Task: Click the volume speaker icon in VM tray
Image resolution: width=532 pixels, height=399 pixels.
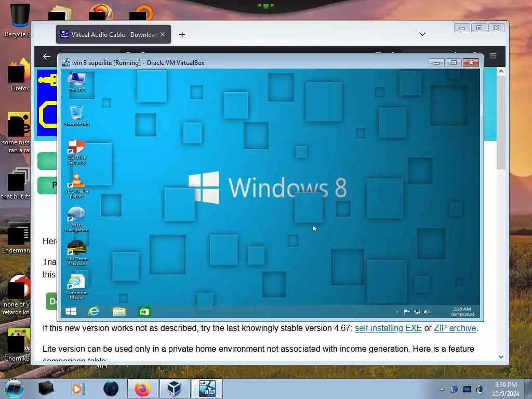Action: point(427,312)
